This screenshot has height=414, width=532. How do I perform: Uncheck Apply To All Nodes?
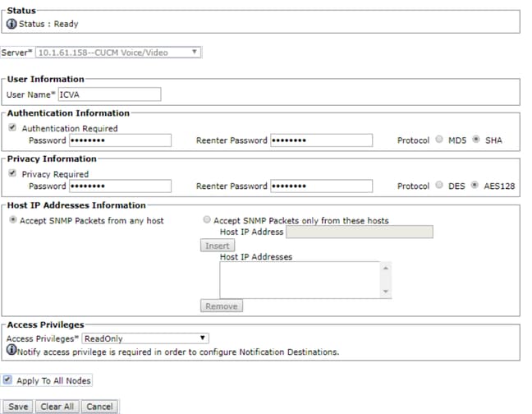(x=7, y=379)
